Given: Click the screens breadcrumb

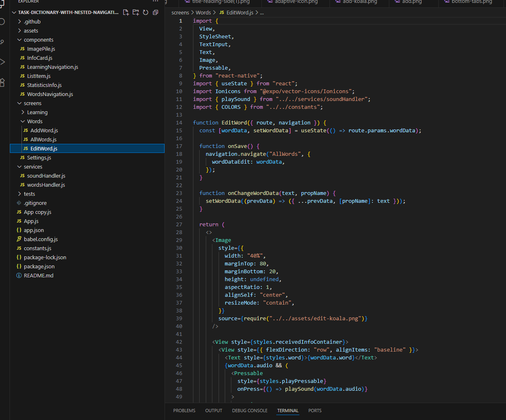Looking at the screenshot, I should pyautogui.click(x=180, y=13).
